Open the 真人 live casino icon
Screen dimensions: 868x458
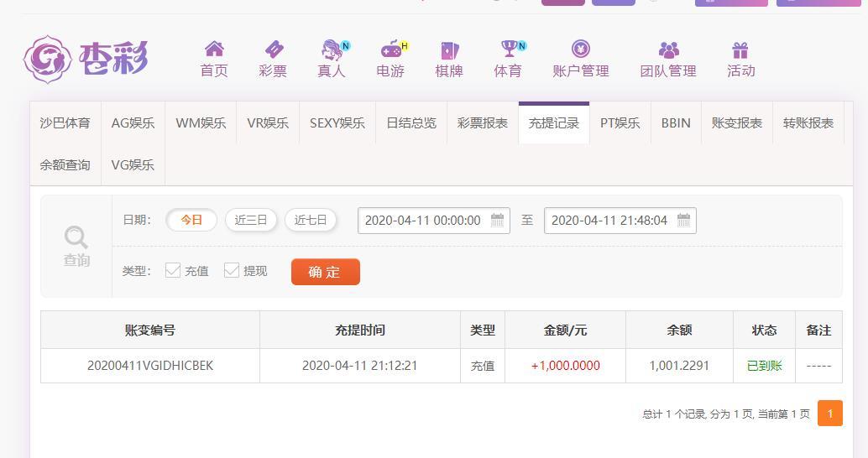(x=332, y=49)
